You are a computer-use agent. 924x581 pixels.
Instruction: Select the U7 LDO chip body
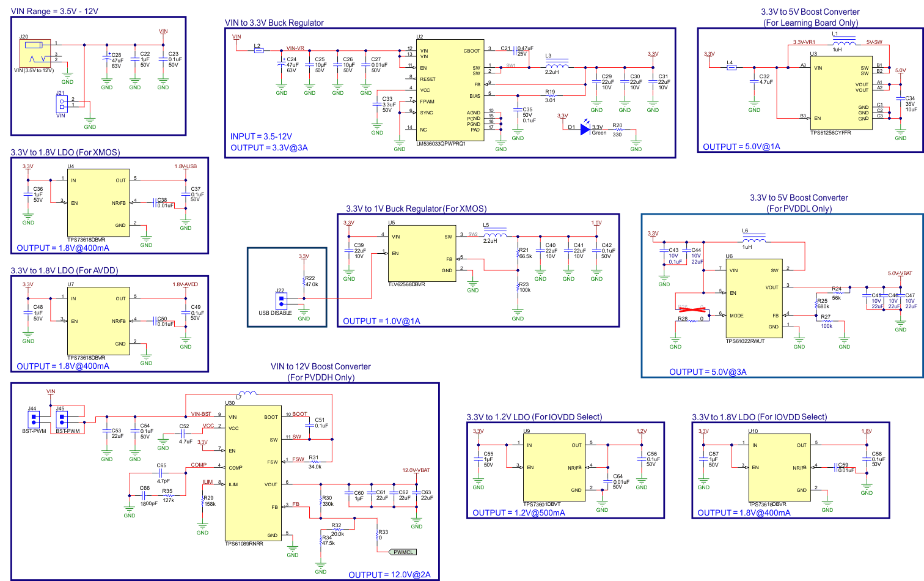click(x=98, y=321)
